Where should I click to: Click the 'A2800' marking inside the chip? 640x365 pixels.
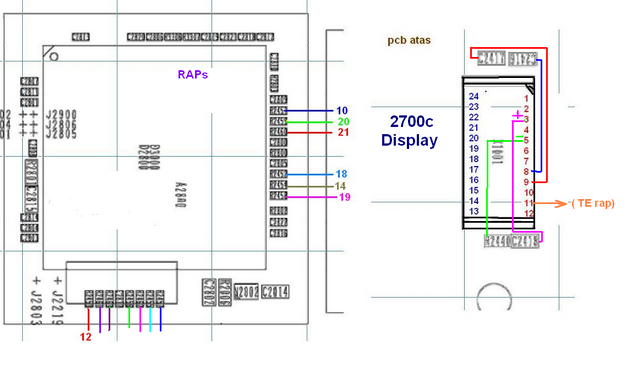(x=180, y=195)
